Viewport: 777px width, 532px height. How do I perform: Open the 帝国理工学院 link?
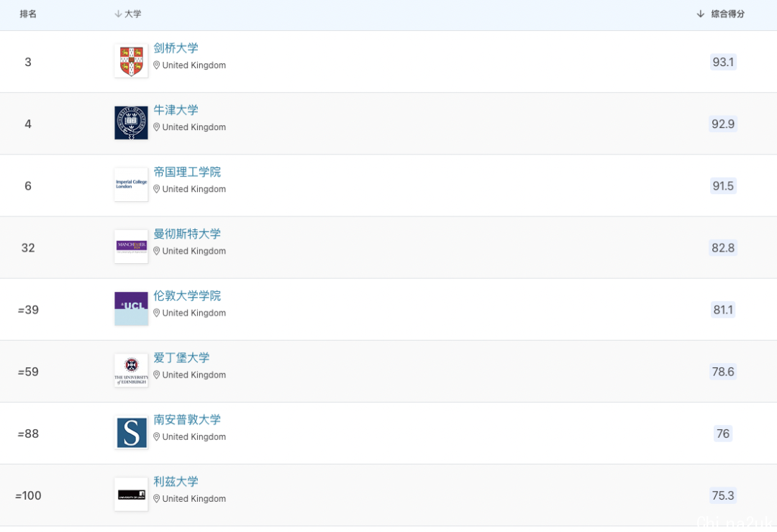(x=187, y=172)
